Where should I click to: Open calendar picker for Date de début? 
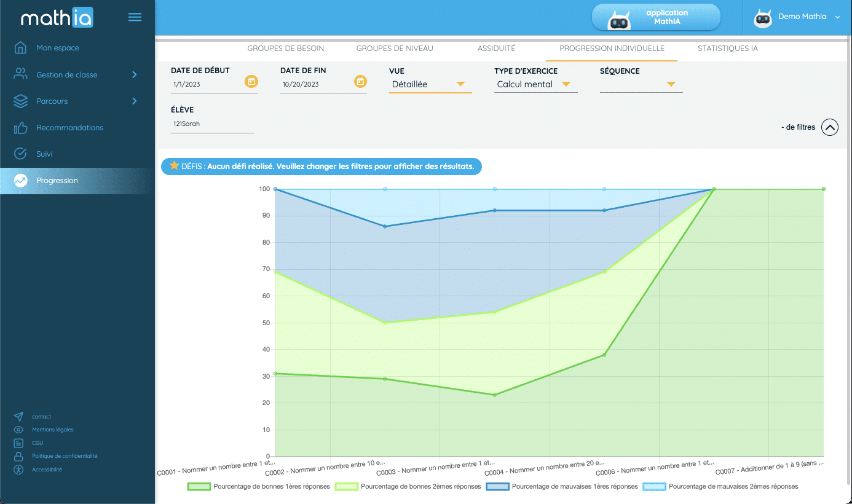click(x=251, y=81)
